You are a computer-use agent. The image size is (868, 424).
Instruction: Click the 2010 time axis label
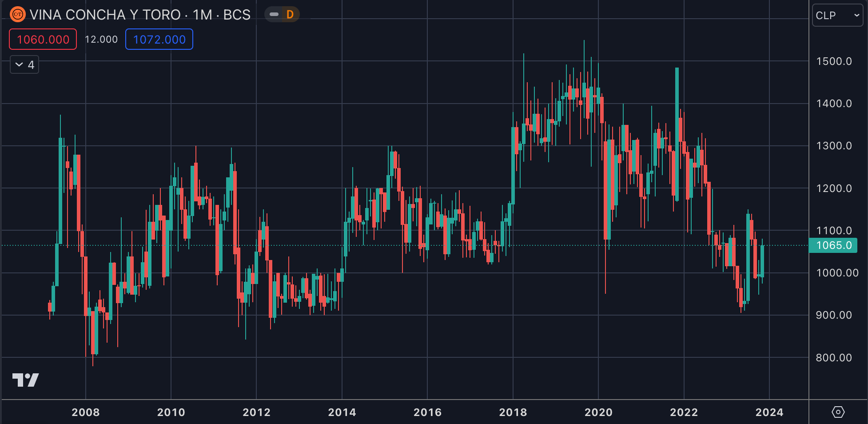(x=171, y=412)
